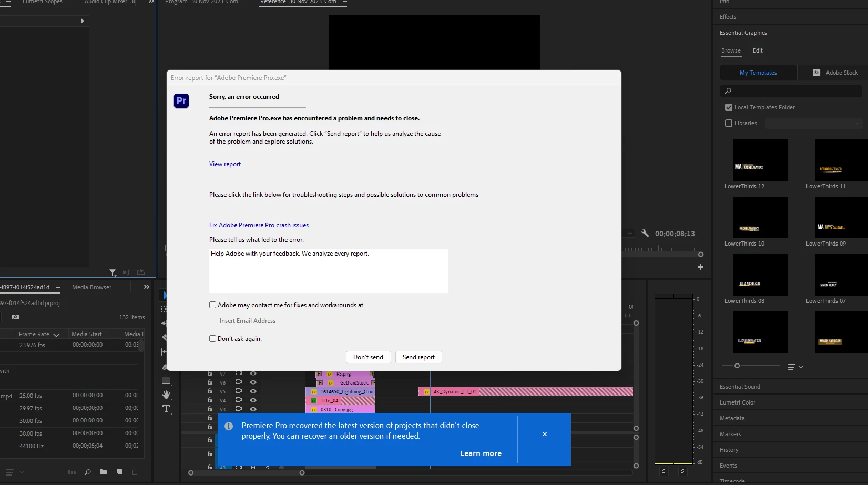Toggle visibility of track V3
Screen dimensions: 868x485
pyautogui.click(x=253, y=409)
